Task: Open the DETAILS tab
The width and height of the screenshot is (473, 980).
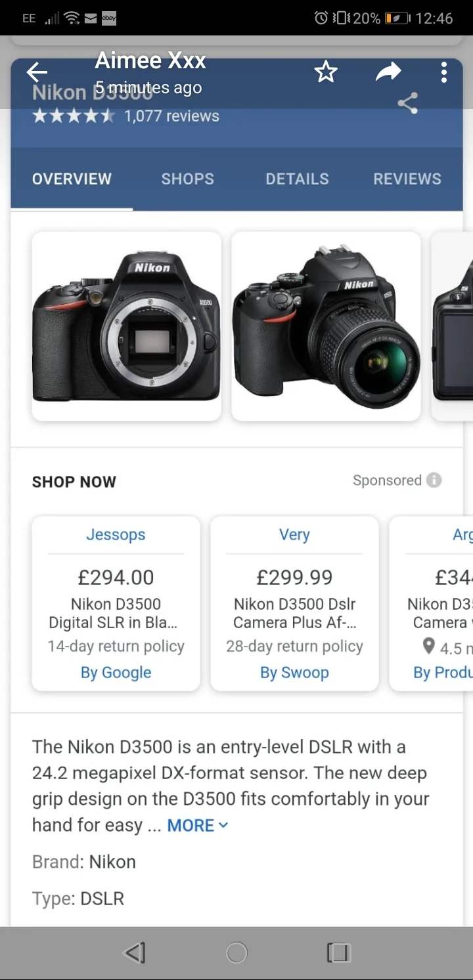Action: coord(297,179)
